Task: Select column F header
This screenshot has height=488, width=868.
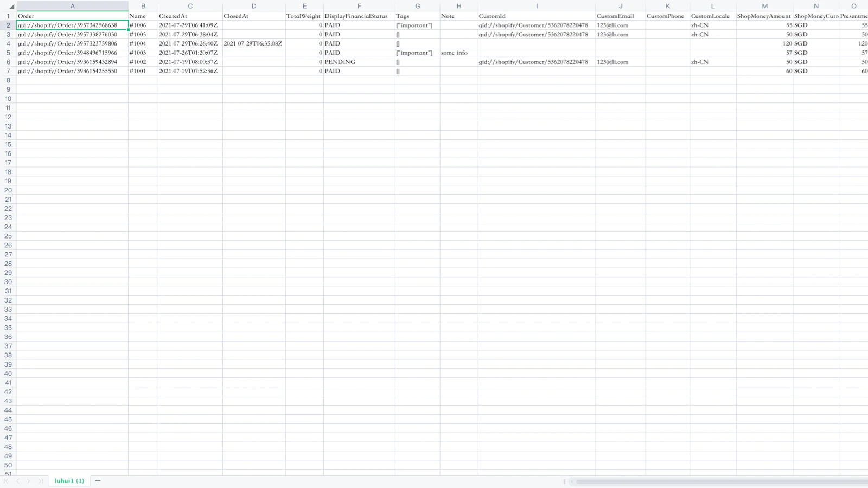Action: (x=359, y=6)
